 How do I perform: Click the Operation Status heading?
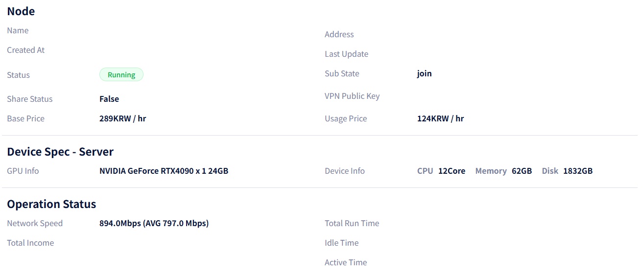click(x=51, y=204)
